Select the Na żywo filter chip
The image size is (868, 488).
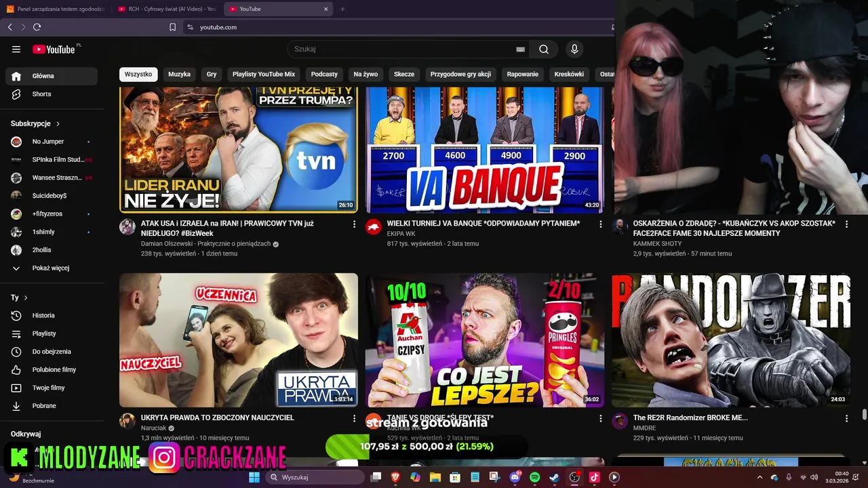click(366, 75)
